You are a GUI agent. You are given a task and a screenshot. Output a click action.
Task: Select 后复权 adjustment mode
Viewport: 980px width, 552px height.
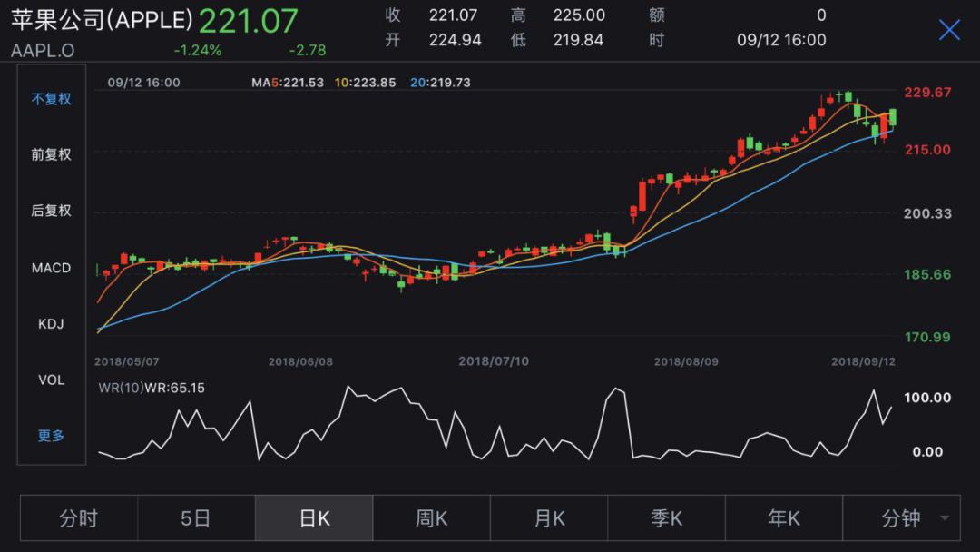point(51,211)
